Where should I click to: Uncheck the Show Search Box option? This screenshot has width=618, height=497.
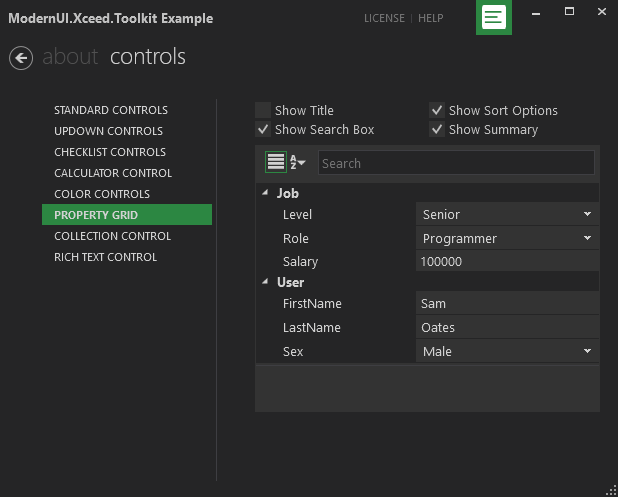pyautogui.click(x=263, y=129)
